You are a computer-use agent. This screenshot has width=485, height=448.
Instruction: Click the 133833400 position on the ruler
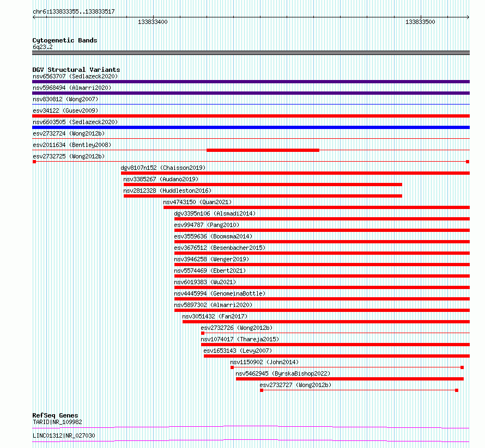coord(153,22)
